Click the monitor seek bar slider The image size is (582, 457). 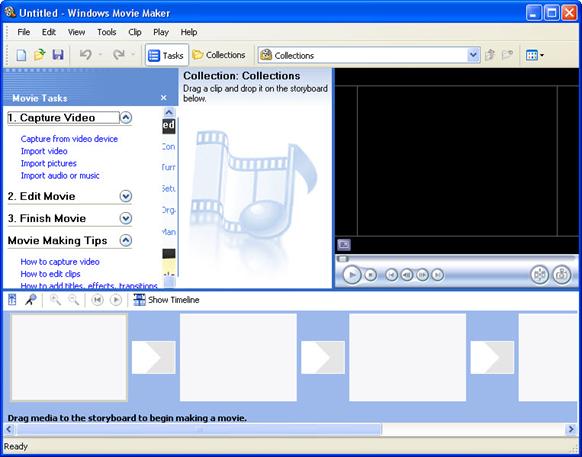point(343,259)
